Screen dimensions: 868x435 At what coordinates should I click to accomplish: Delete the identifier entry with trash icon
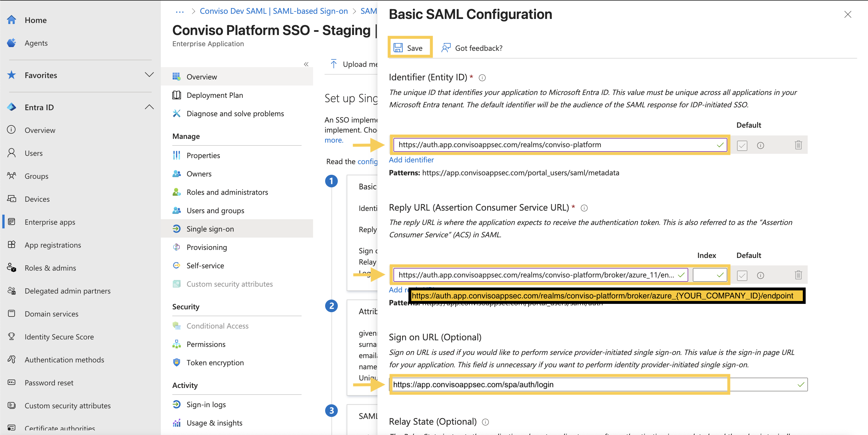point(798,145)
